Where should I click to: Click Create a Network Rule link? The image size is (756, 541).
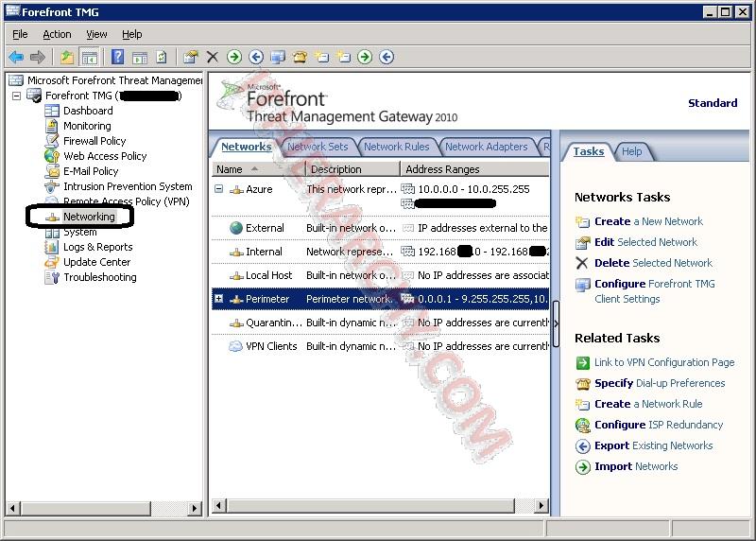[x=648, y=404]
